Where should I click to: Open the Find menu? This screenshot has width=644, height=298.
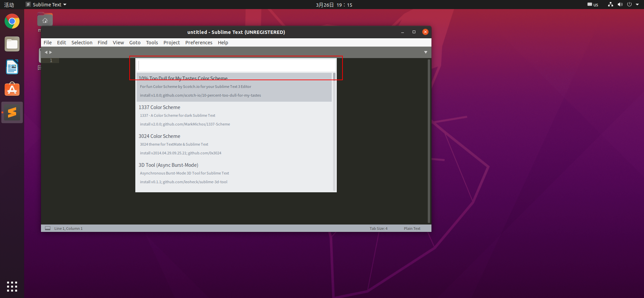click(x=102, y=43)
